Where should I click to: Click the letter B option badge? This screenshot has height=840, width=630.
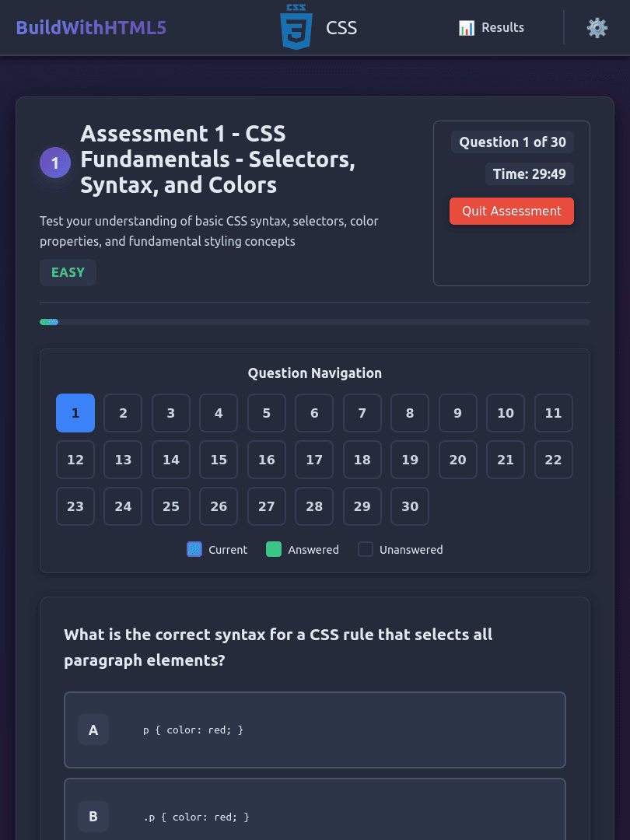click(x=93, y=817)
